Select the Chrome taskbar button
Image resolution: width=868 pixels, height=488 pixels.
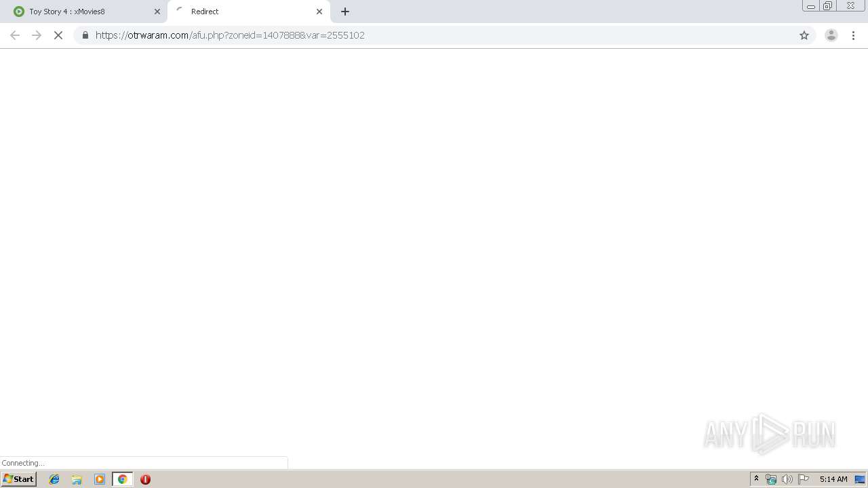[x=122, y=479]
